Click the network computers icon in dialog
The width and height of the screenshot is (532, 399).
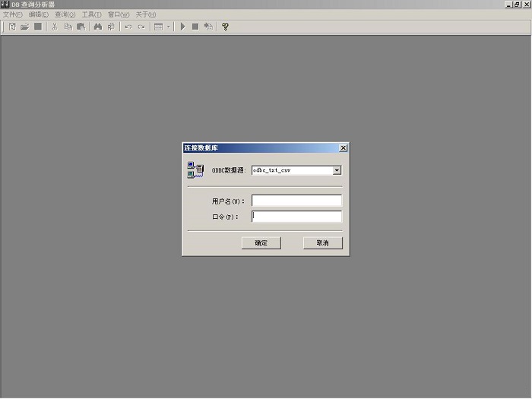(x=195, y=170)
